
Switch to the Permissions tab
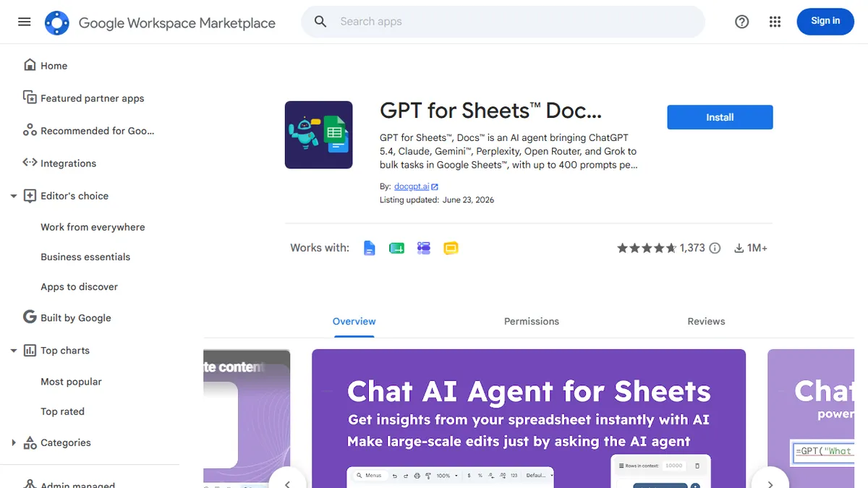point(532,321)
